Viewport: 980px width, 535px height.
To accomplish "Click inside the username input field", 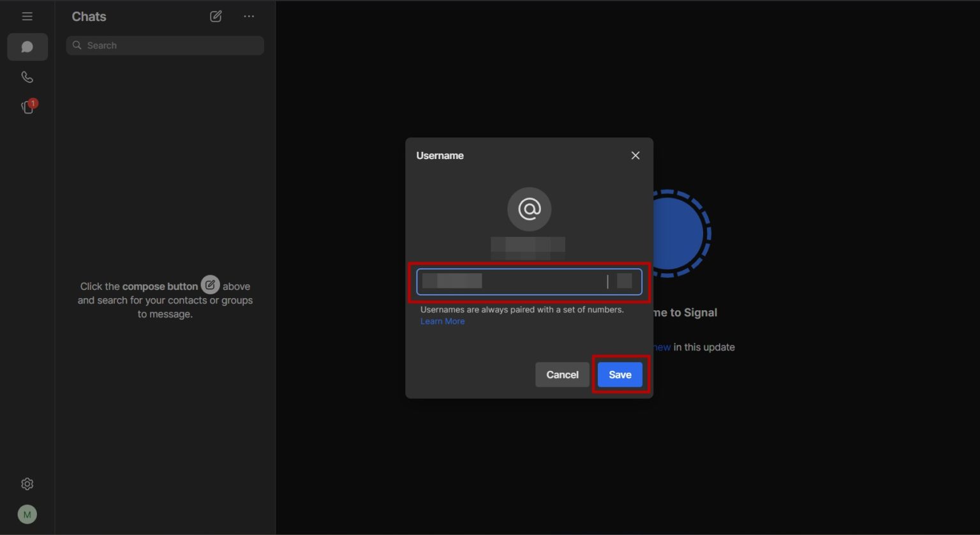I will coord(510,282).
